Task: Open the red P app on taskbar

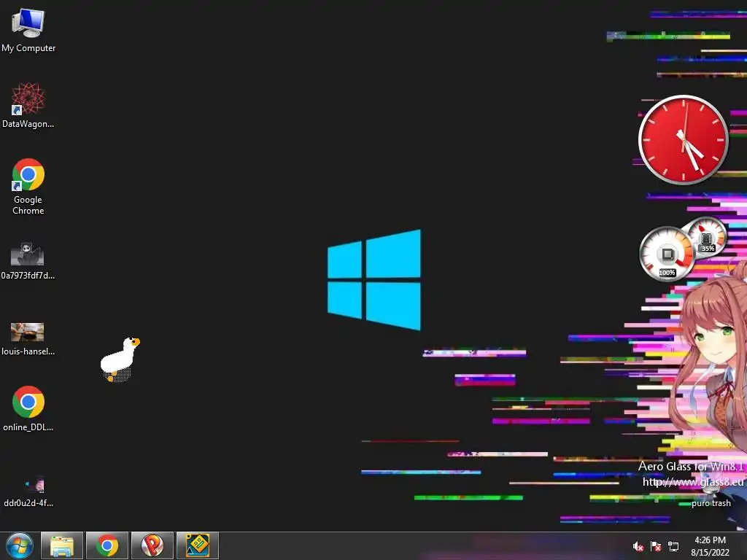Action: [x=152, y=545]
